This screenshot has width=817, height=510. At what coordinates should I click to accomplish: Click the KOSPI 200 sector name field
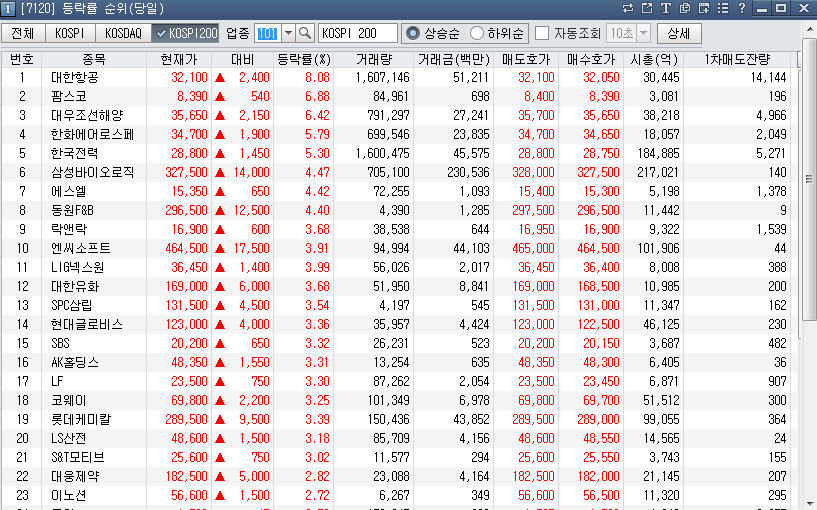coord(357,33)
